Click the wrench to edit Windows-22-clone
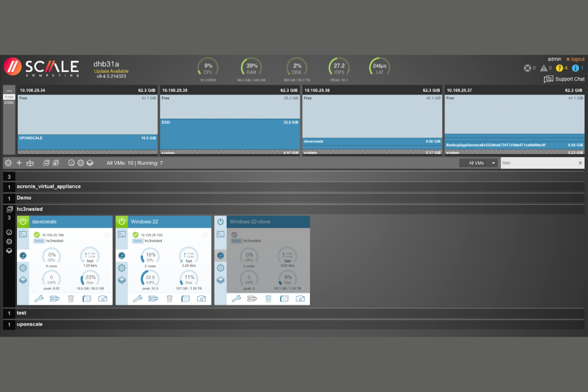Viewport: 588px width, 392px height. point(236,299)
